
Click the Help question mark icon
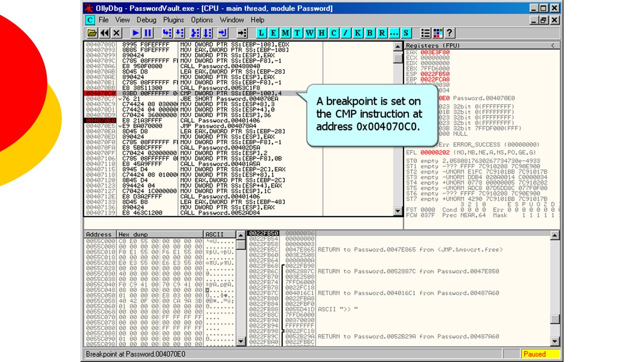[449, 33]
